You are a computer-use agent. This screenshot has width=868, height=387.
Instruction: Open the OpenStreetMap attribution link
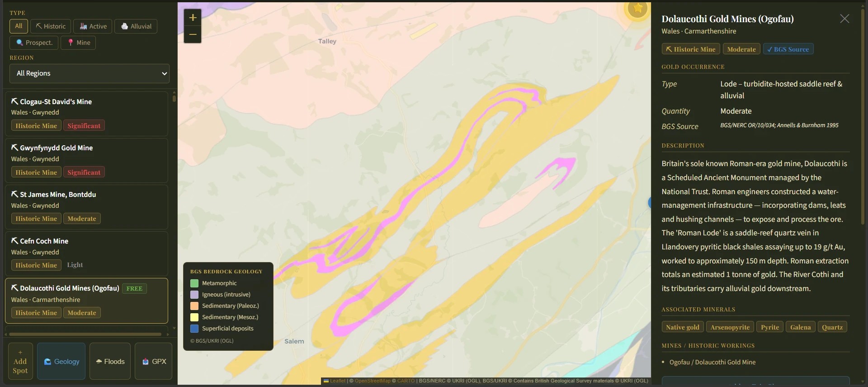373,381
